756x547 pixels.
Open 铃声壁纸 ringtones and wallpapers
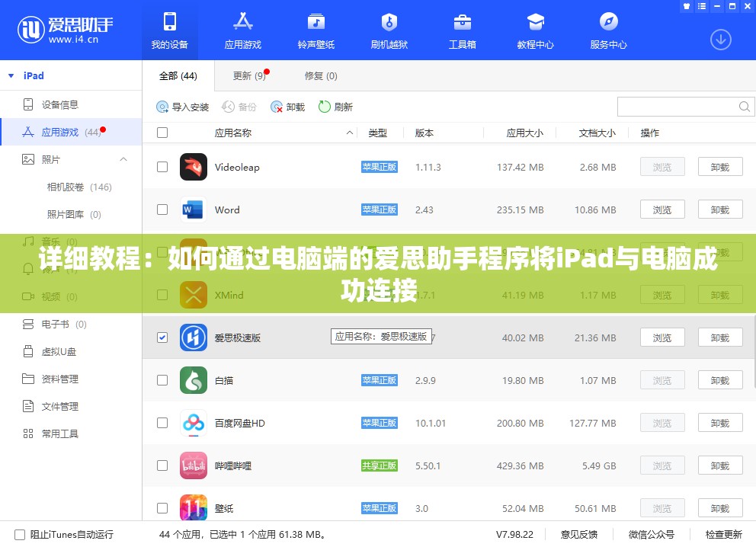(316, 30)
